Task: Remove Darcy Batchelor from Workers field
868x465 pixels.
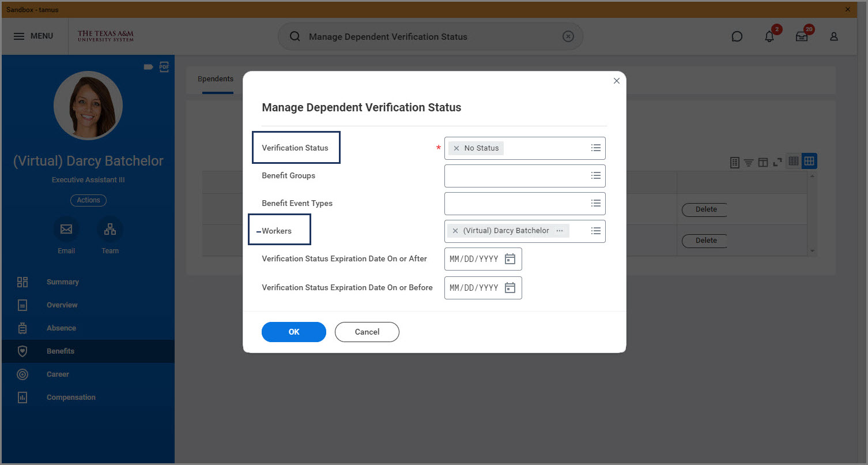Action: [455, 231]
